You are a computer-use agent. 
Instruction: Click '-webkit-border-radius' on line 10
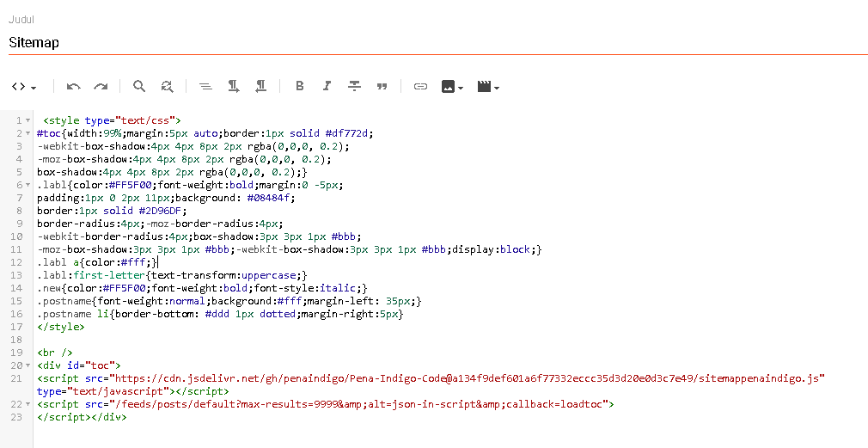point(101,236)
